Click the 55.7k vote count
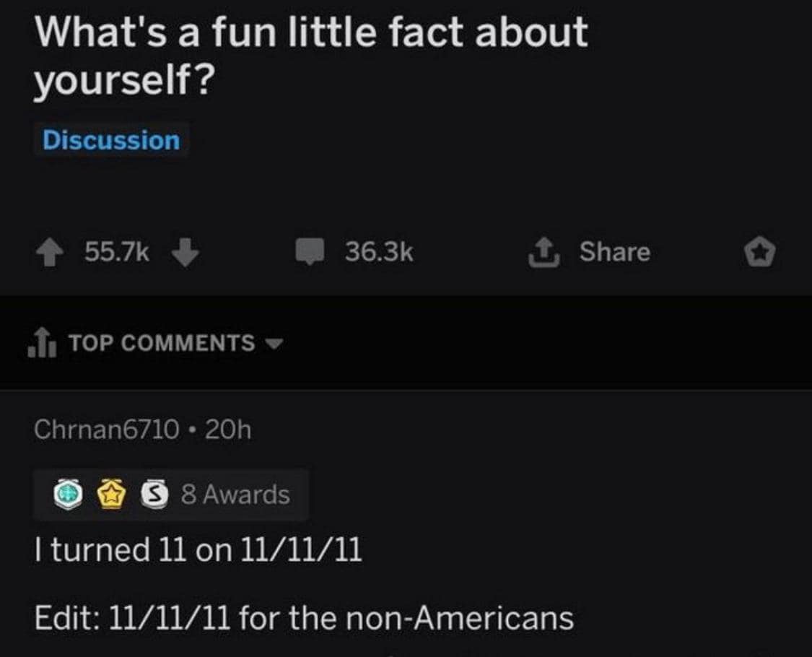 click(117, 252)
